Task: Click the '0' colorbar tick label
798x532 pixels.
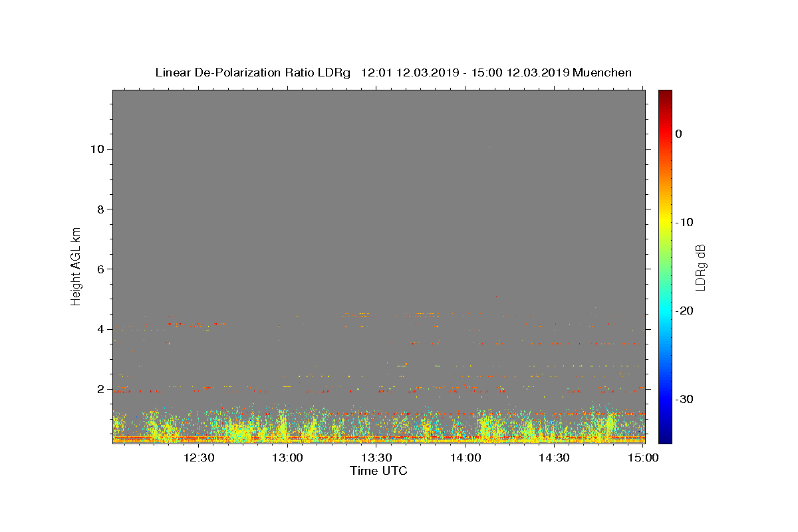Action: pos(679,134)
